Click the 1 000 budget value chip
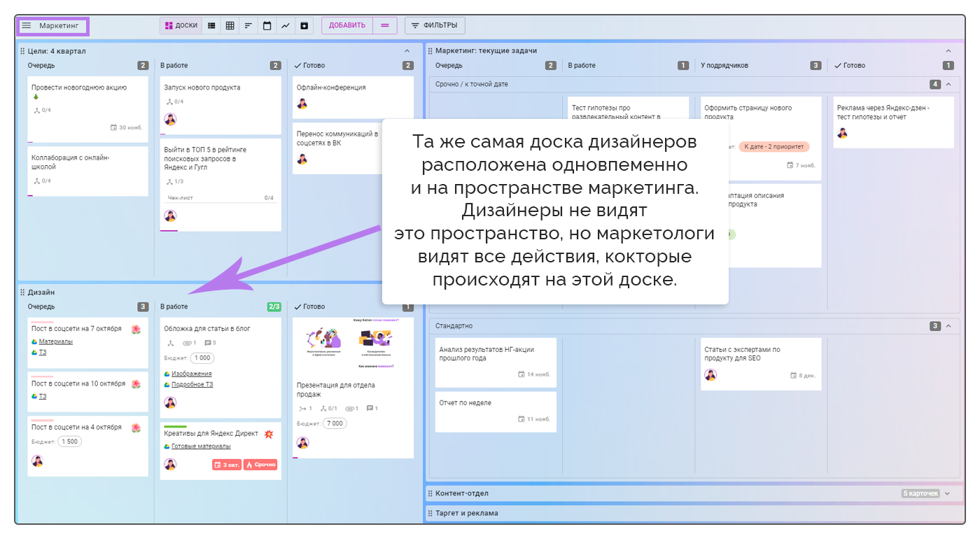The height and width of the screenshot is (543, 980). pos(202,358)
